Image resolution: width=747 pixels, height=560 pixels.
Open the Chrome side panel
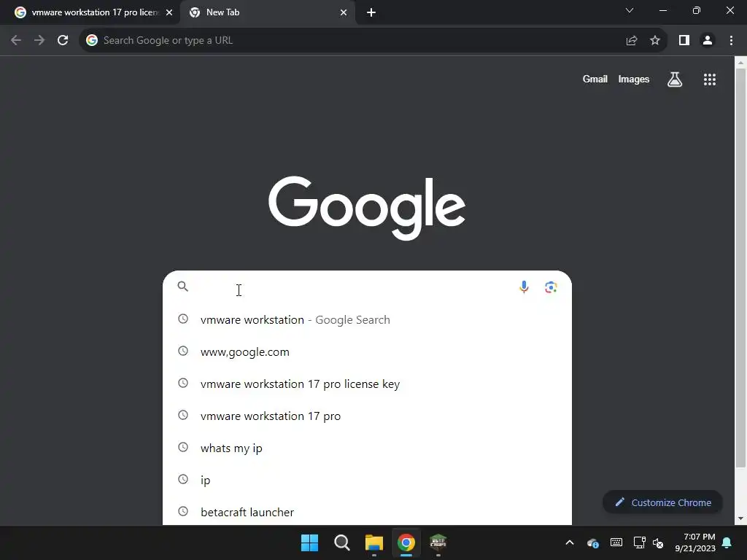(x=684, y=41)
